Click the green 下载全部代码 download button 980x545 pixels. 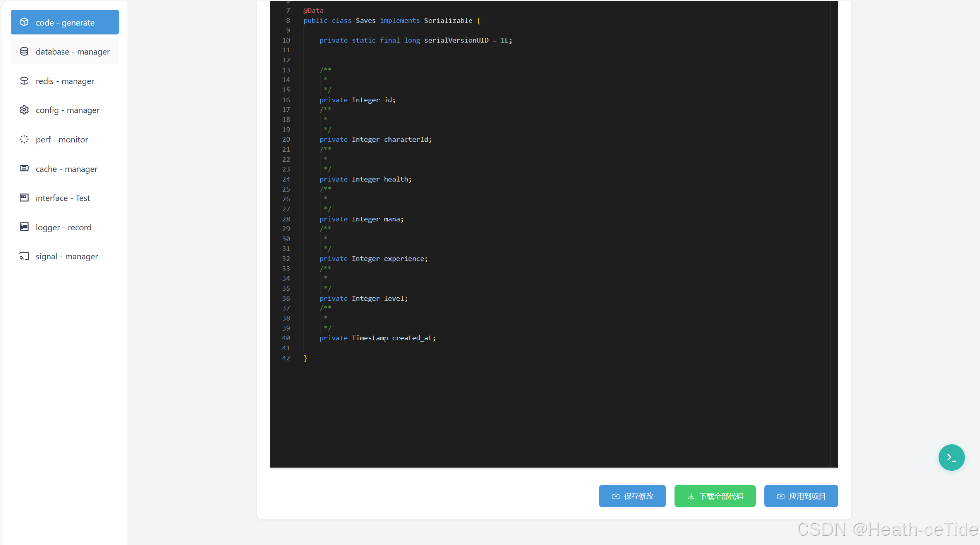point(715,496)
